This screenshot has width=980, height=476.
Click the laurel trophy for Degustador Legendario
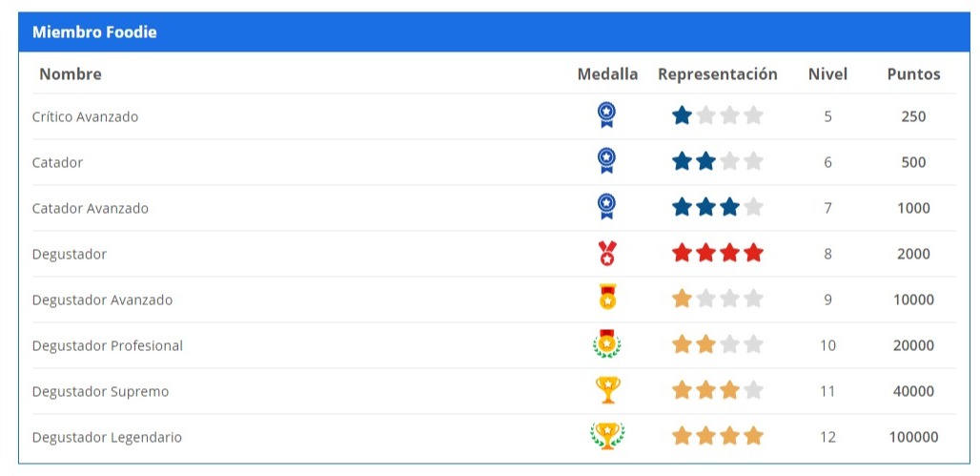point(606,436)
